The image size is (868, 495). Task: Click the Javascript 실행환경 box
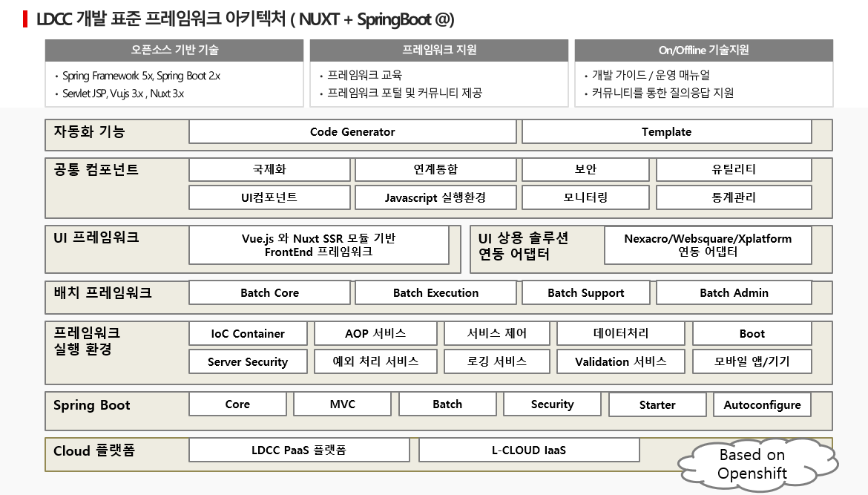435,197
